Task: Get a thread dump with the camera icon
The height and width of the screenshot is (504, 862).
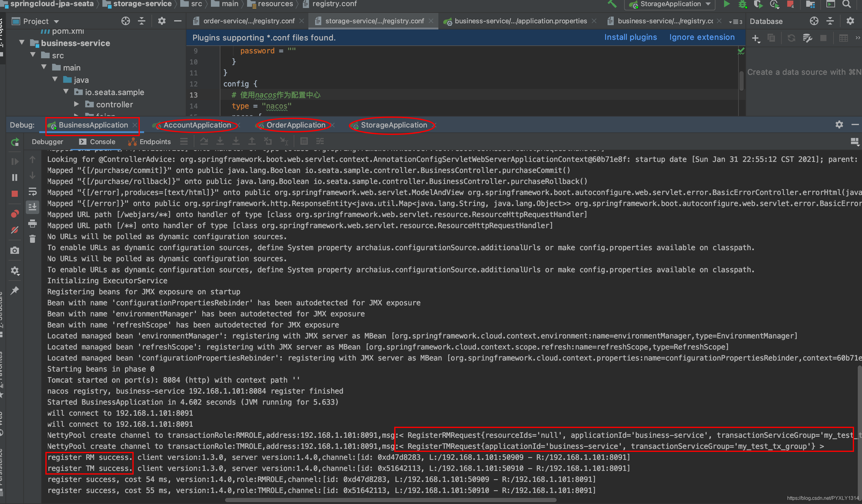Action: 15,250
